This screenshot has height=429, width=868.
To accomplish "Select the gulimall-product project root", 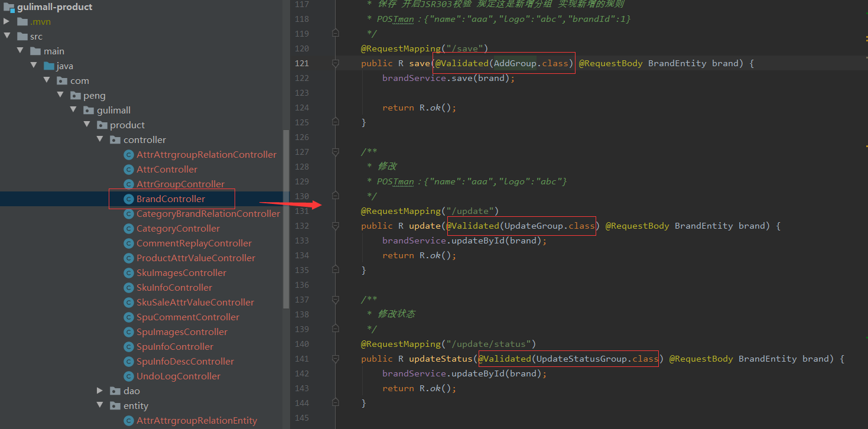I will point(55,7).
